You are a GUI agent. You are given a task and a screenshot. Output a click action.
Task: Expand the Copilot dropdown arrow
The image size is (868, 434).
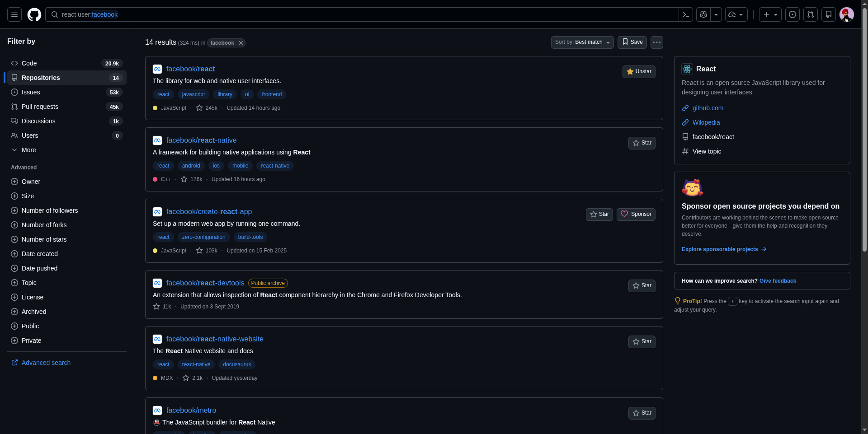pos(716,14)
